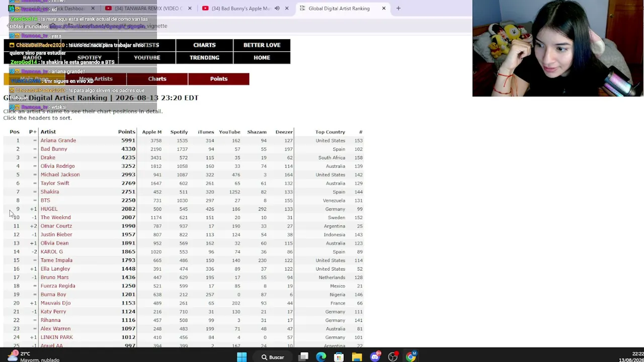Sort by the Apple M column header
644x362 pixels.
click(152, 132)
